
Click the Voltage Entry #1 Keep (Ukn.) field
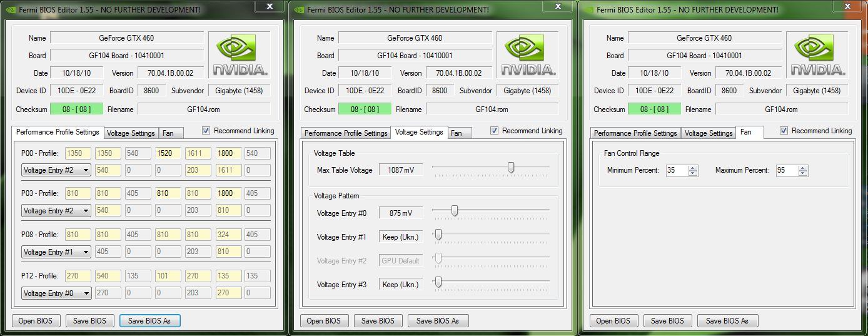[x=401, y=237]
